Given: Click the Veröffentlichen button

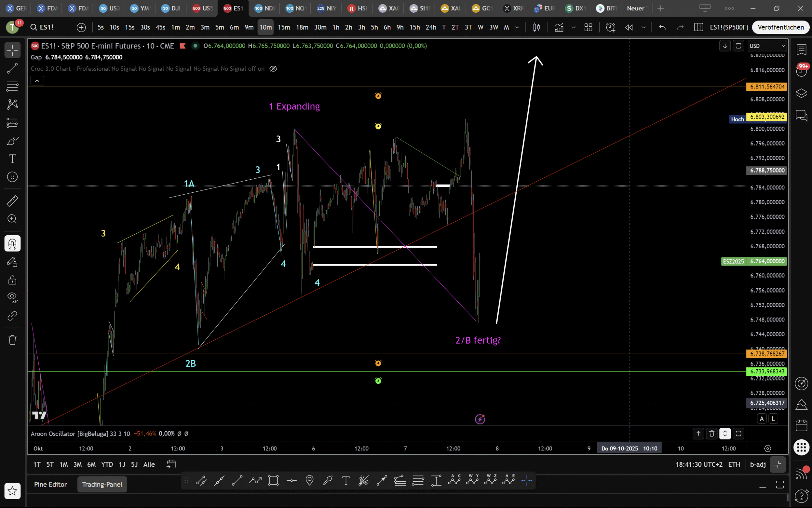Looking at the screenshot, I should click(780, 27).
